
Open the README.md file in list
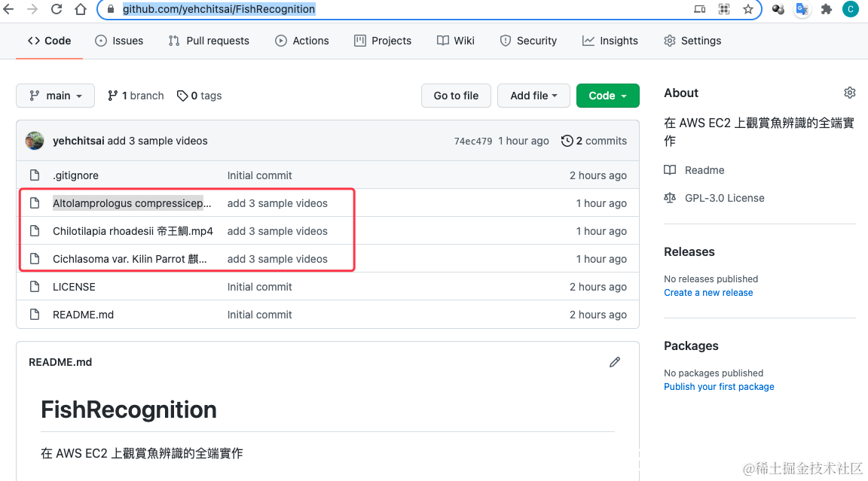tap(83, 315)
